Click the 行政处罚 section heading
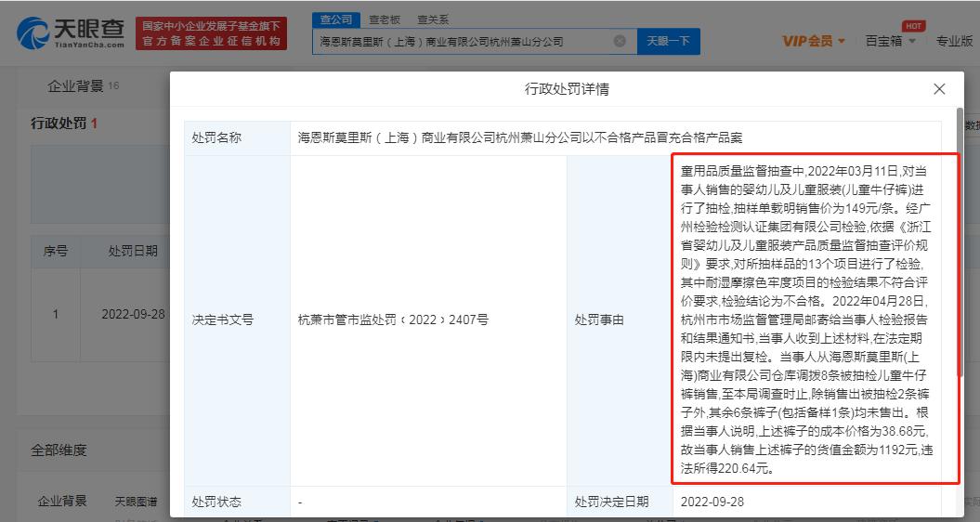 click(59, 124)
